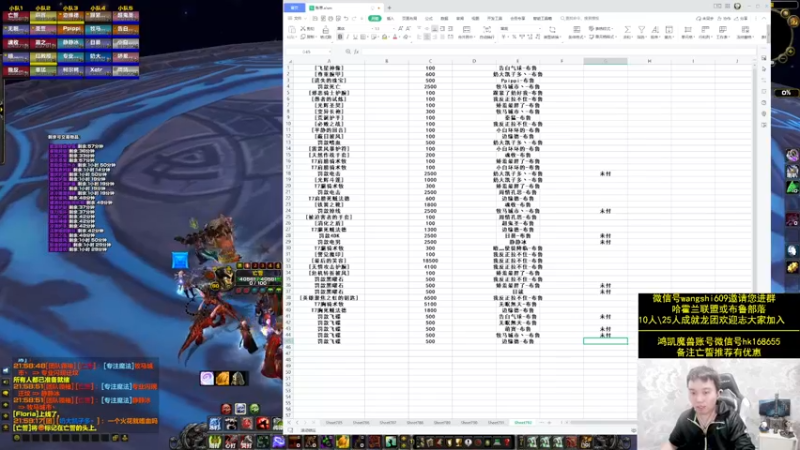Click the magnifier icon beside fx
Viewport: 800px width, 450px height.
pos(347,52)
